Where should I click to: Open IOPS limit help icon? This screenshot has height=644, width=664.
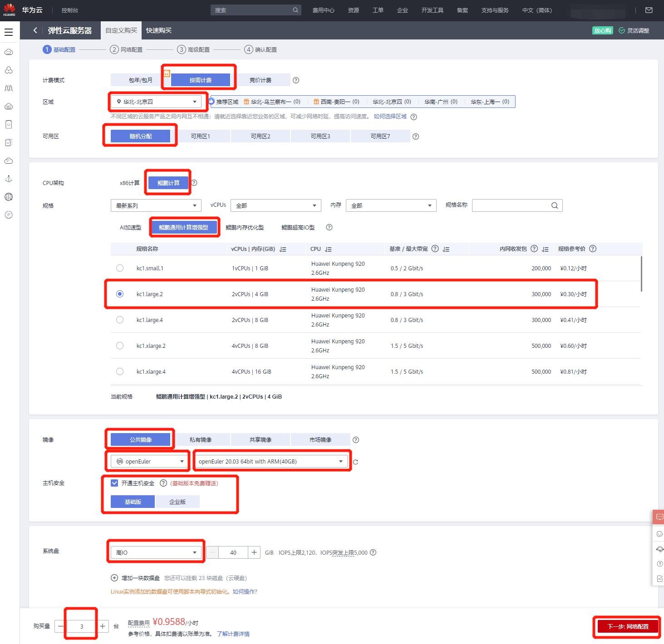pos(373,552)
